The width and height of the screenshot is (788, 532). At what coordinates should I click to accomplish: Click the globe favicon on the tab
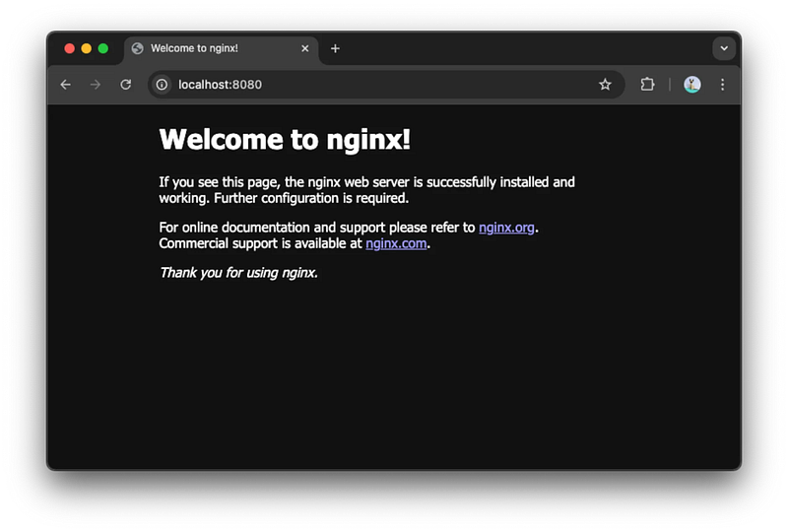coord(137,48)
